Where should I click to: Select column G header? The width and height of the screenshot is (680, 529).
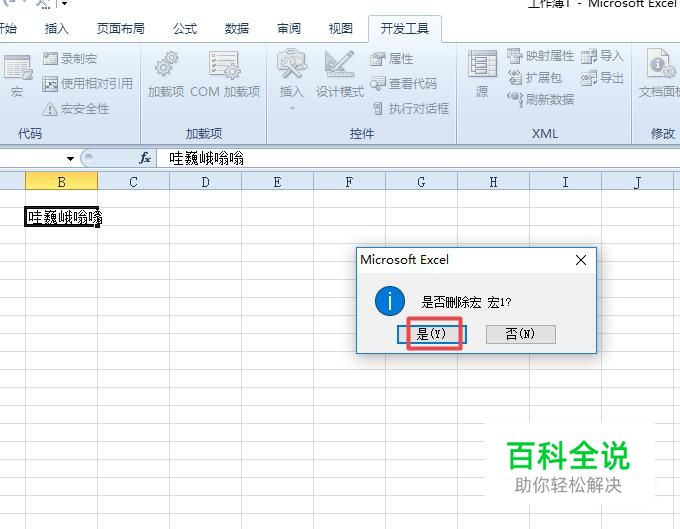point(422,182)
